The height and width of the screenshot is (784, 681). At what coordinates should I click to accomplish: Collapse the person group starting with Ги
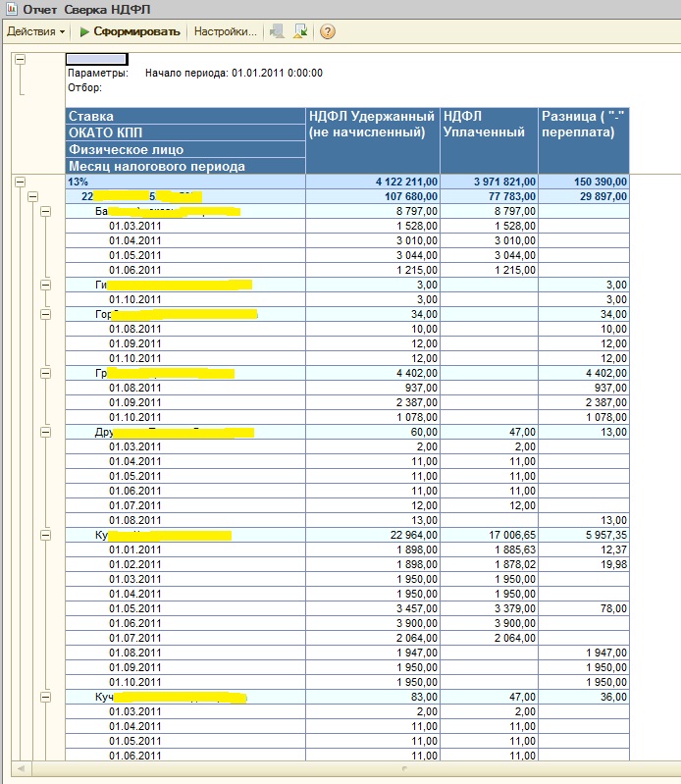pyautogui.click(x=45, y=285)
